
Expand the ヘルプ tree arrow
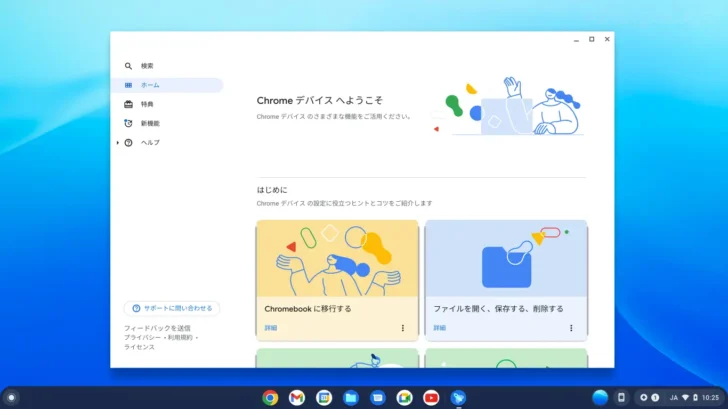pos(117,143)
